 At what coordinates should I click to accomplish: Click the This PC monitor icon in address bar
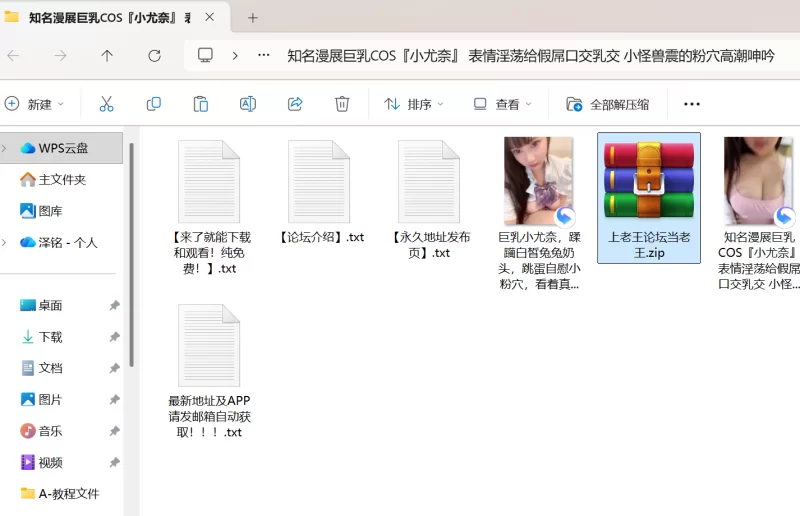tap(205, 55)
